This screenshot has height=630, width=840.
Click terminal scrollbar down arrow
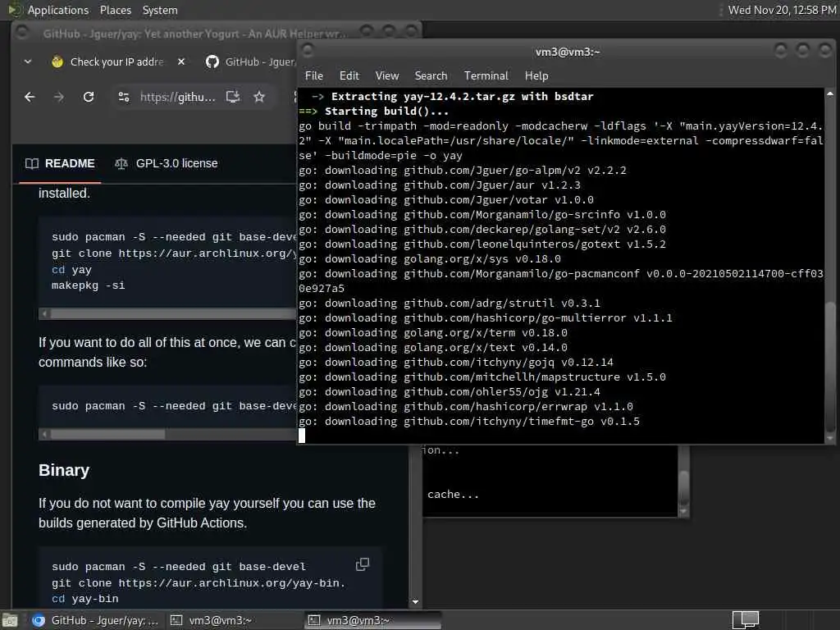click(x=830, y=438)
